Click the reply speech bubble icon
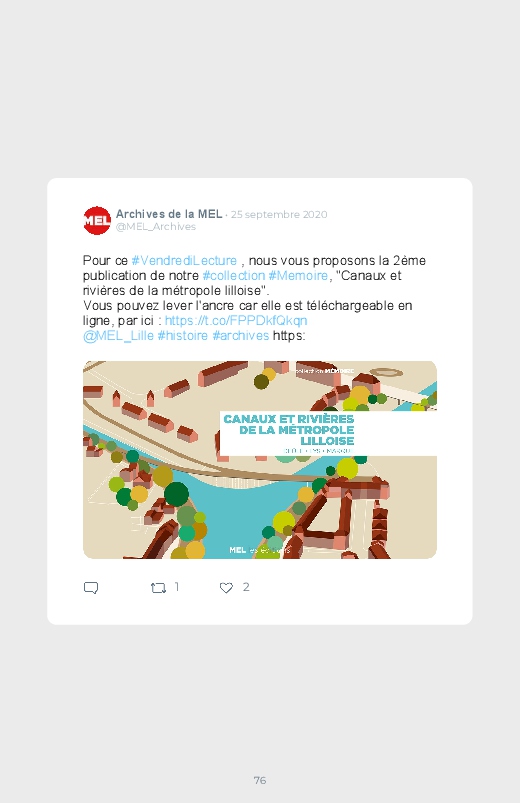The image size is (520, 803). point(91,588)
